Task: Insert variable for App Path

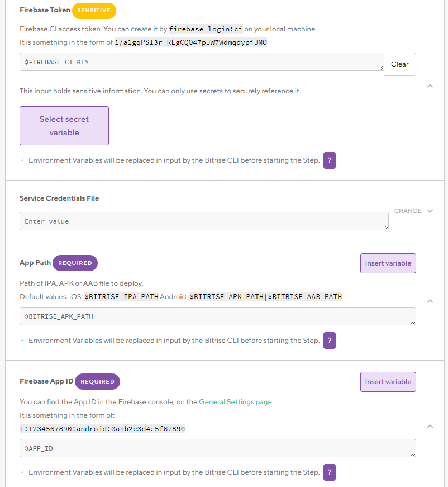Action: [388, 263]
